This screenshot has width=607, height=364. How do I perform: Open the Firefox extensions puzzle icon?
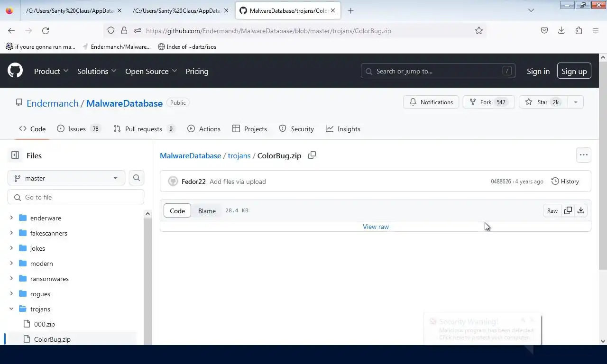click(x=579, y=30)
